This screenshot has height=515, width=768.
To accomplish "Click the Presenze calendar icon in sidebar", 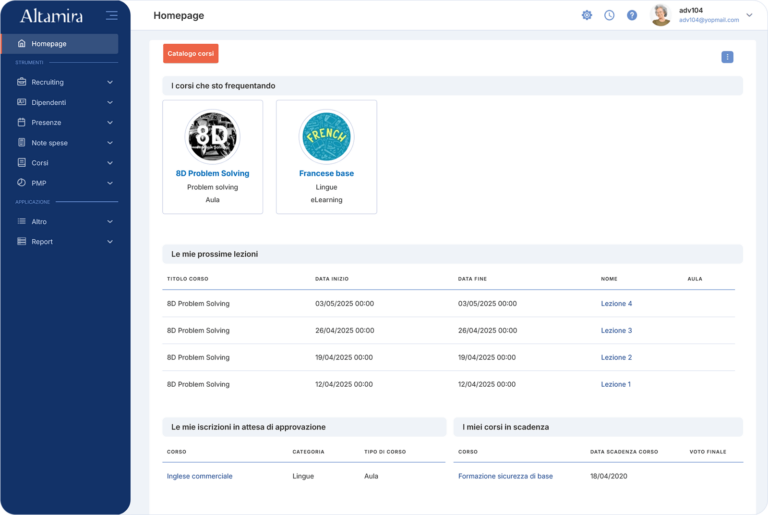I will pos(22,122).
